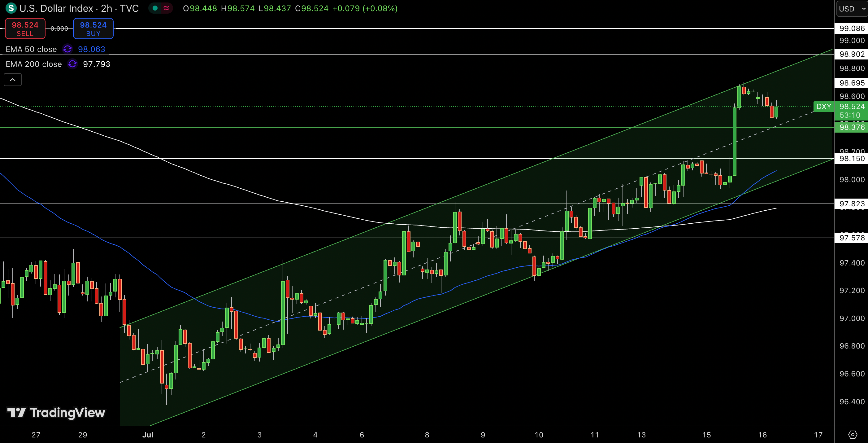Image resolution: width=868 pixels, height=443 pixels.
Task: Click the 99.086 price level label
Action: 852,28
